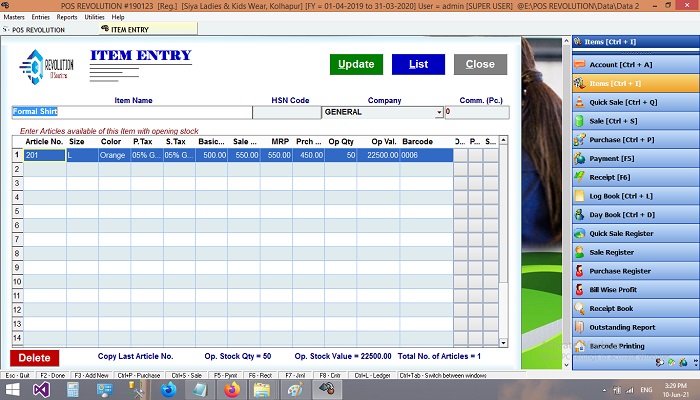700x400 pixels.
Task: Click the Basic price cell 500.00
Action: tap(211, 155)
